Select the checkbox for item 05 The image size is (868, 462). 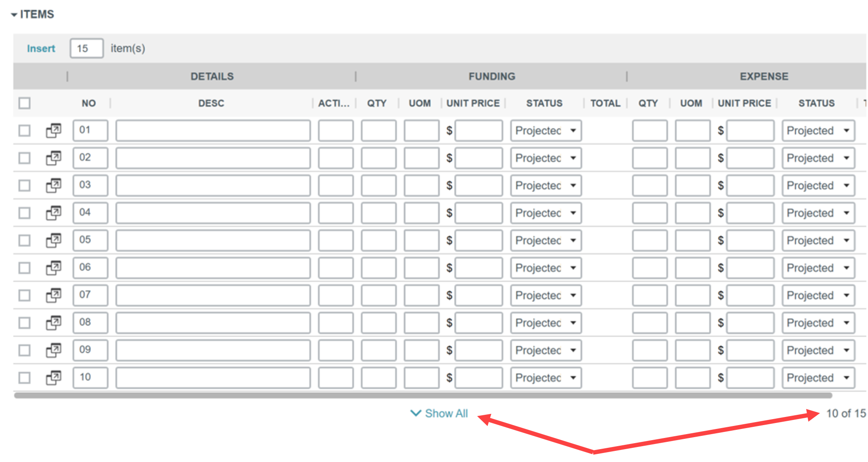pos(24,240)
